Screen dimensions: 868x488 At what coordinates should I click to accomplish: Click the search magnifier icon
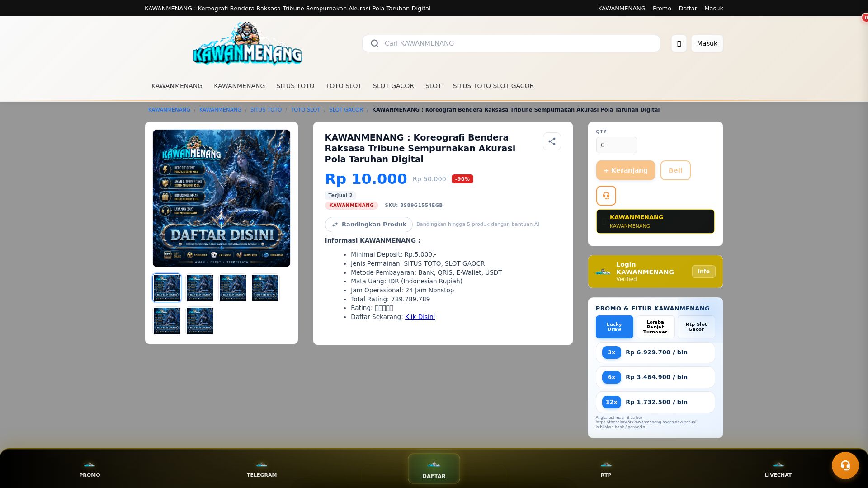(375, 43)
